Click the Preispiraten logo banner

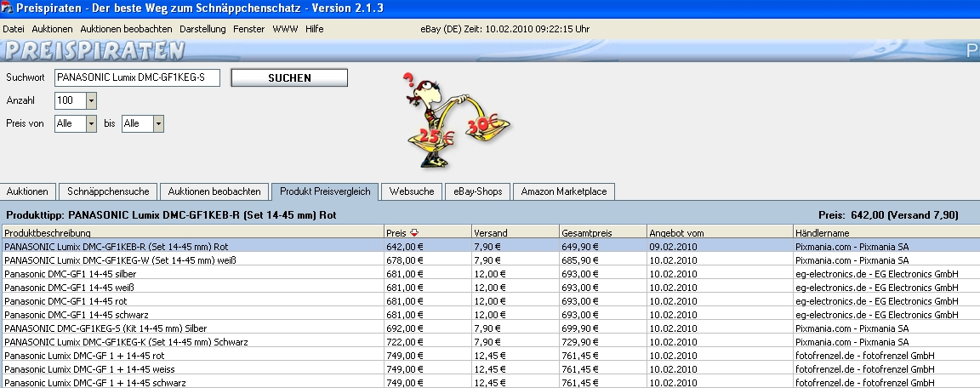94,50
